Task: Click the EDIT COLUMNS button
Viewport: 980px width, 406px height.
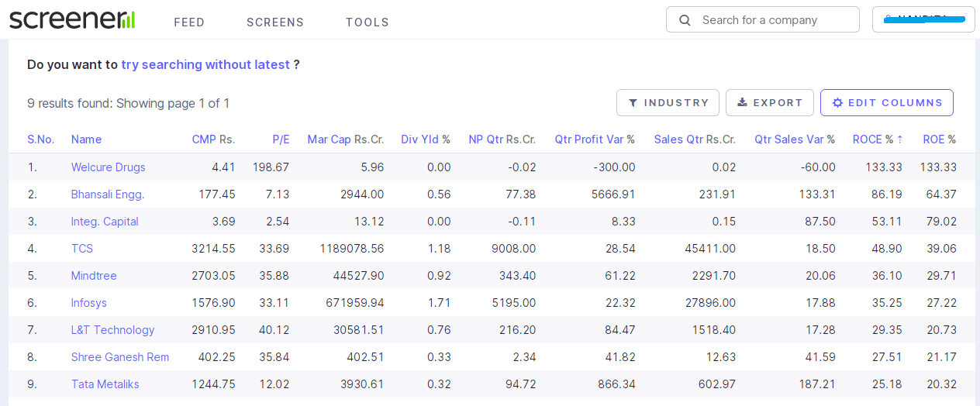Action: tap(887, 102)
